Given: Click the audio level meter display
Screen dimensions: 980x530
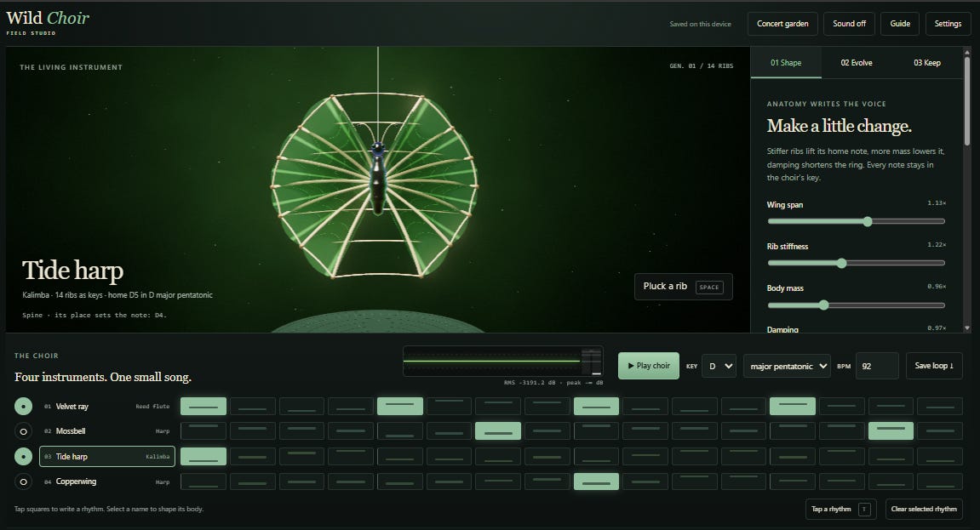Looking at the screenshot, I should 503,361.
